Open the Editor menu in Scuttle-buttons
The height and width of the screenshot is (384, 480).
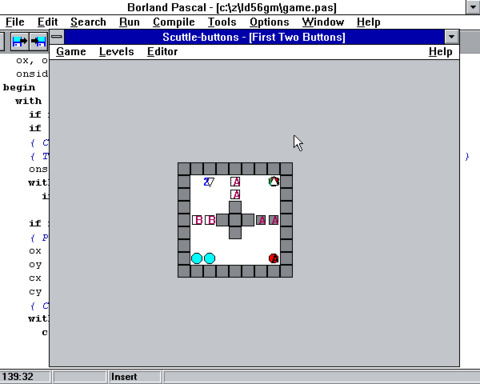coord(162,52)
